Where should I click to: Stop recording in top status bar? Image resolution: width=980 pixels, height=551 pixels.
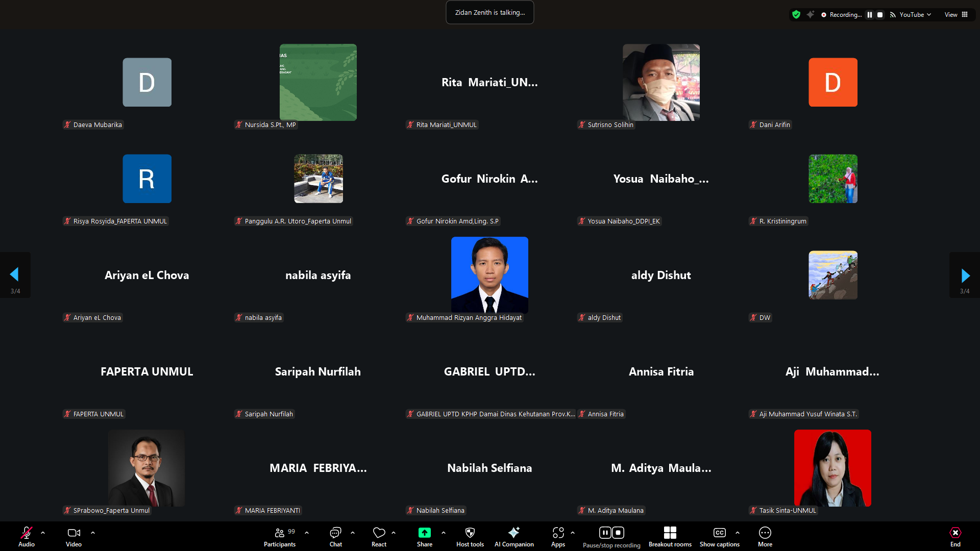880,15
